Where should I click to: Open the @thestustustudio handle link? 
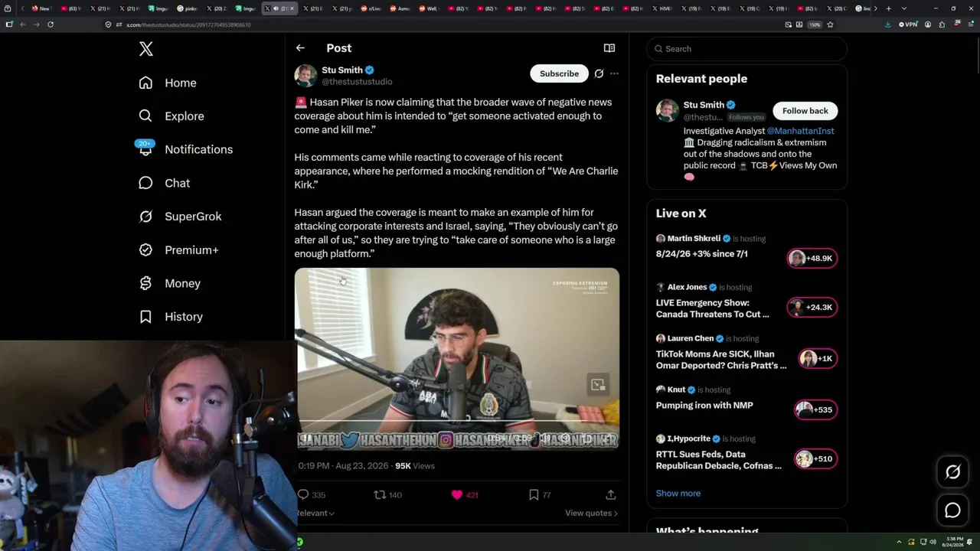[x=357, y=82]
